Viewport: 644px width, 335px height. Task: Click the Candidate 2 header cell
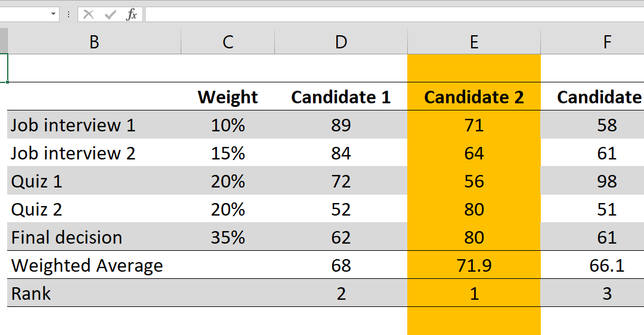[x=474, y=97]
